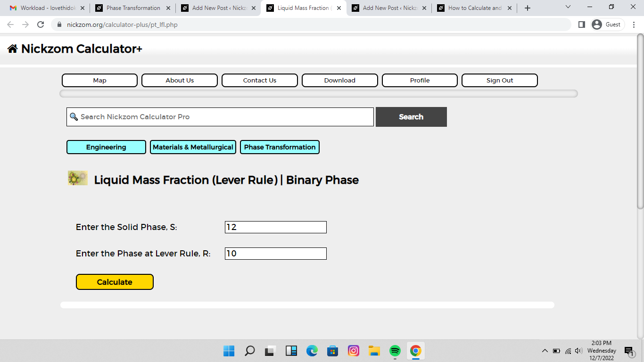Open the Download page
Screen dimensions: 644x362
click(340, 80)
